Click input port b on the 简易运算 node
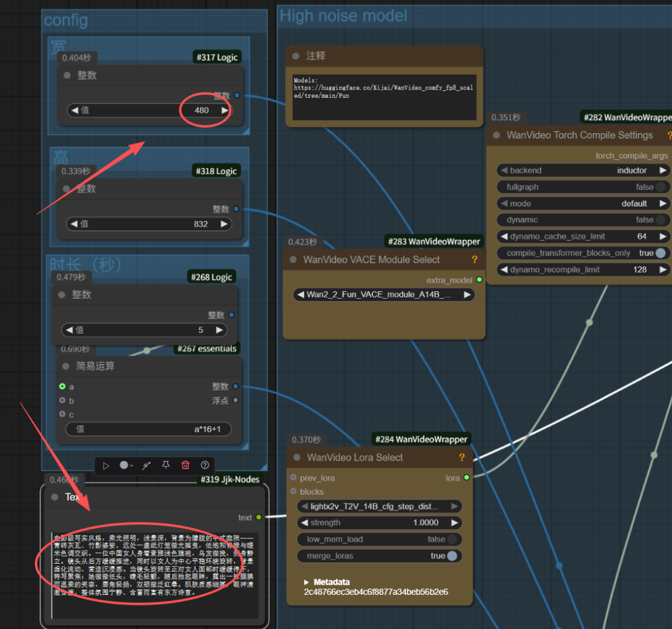 [x=62, y=400]
